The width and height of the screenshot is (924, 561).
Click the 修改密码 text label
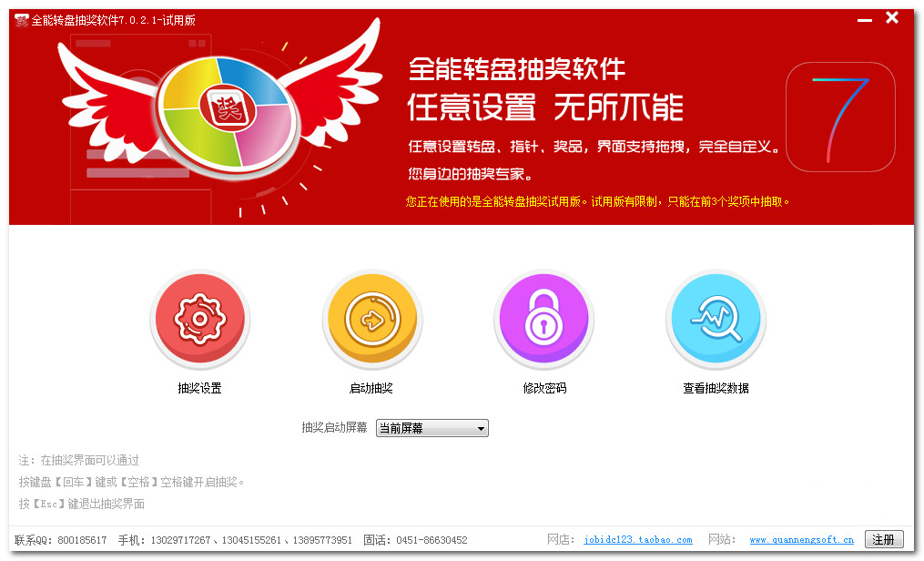pyautogui.click(x=544, y=388)
